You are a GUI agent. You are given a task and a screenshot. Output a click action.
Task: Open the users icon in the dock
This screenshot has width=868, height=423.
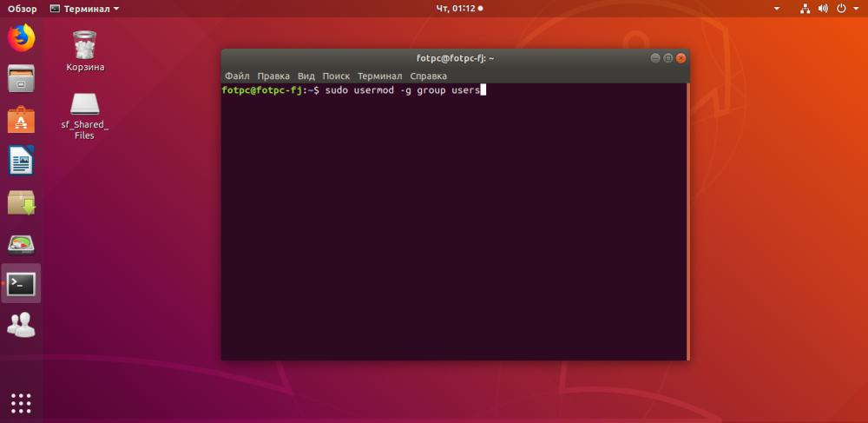21,325
